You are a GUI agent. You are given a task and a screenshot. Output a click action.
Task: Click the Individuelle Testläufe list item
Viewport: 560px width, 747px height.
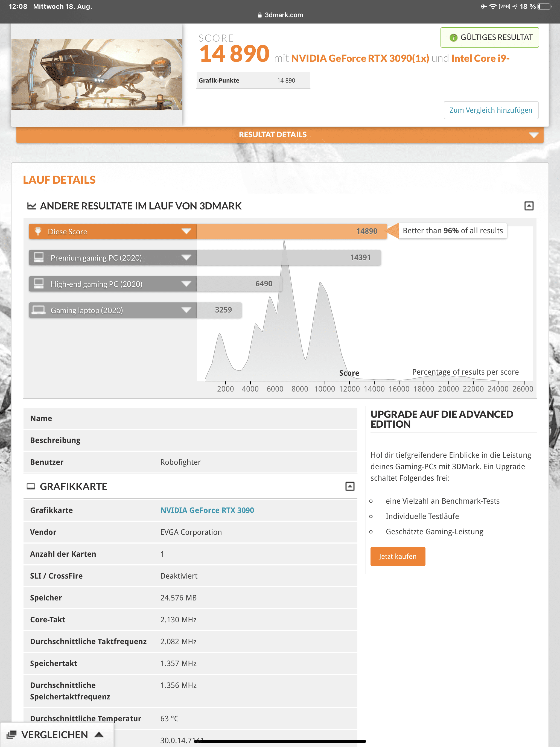click(x=422, y=516)
